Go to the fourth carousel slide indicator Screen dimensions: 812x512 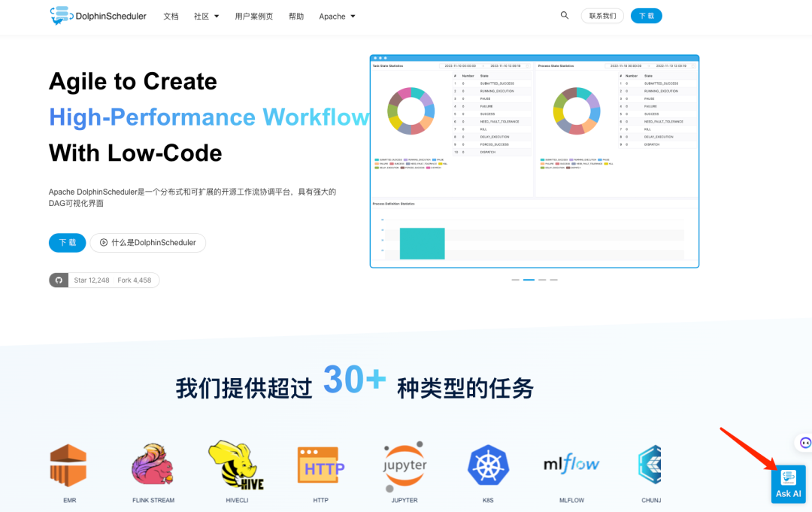(553, 280)
